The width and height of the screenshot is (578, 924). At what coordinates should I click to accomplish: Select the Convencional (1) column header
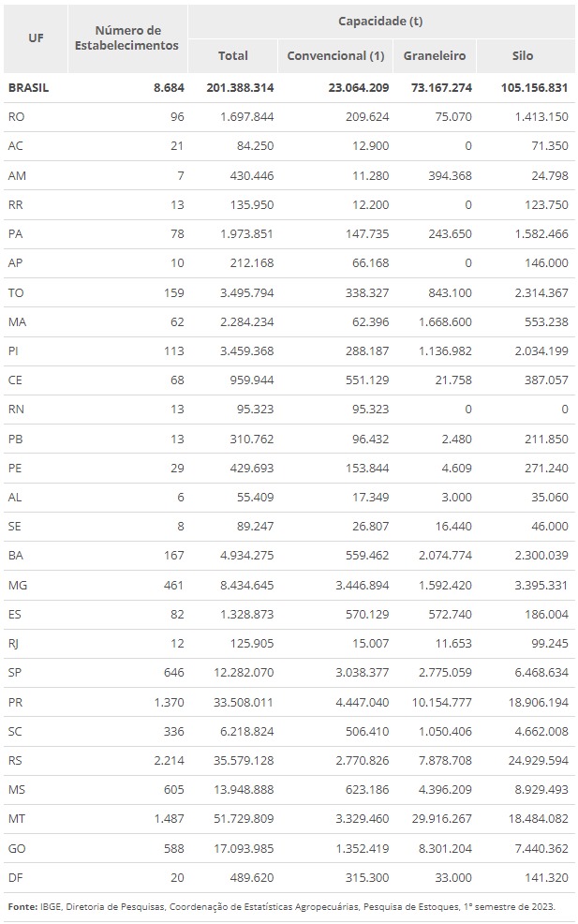pyautogui.click(x=335, y=56)
